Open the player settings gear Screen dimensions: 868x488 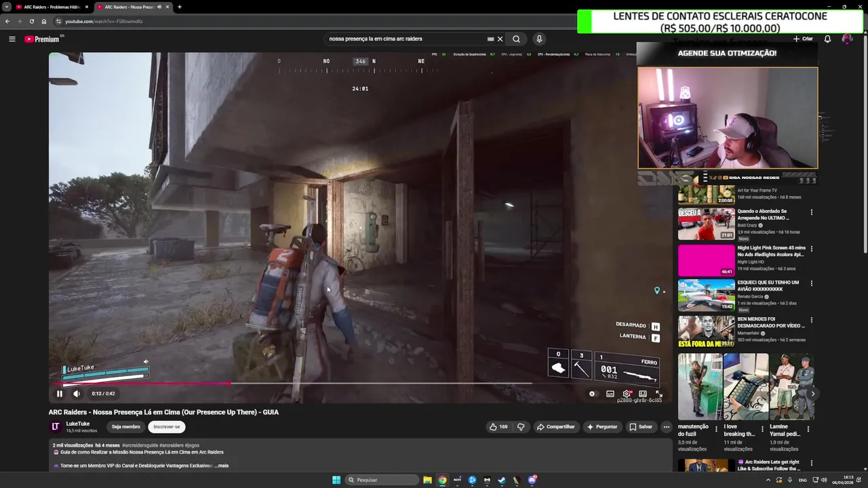pos(627,394)
